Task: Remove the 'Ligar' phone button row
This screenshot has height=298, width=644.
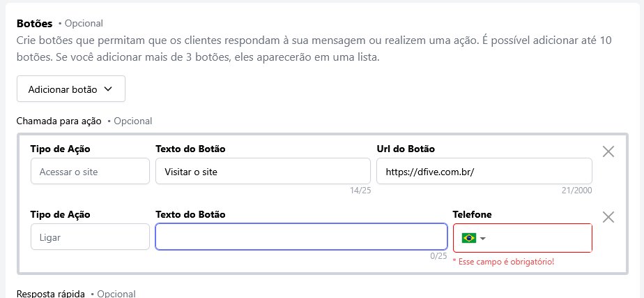Action: point(608,217)
